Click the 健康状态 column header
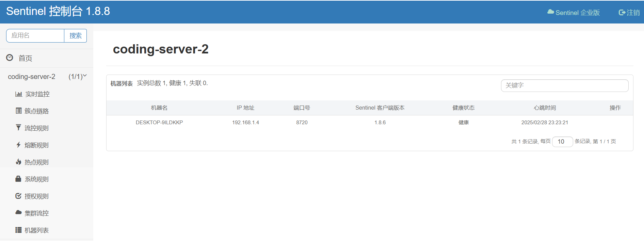644x241 pixels. point(464,108)
